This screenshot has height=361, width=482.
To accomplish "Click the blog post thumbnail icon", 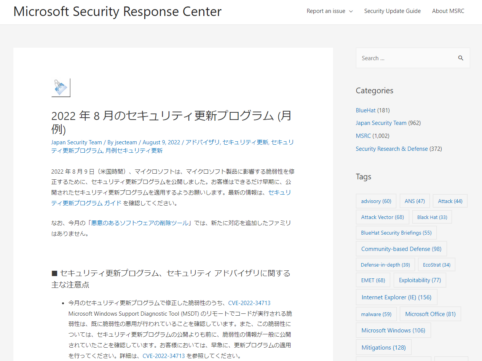I will coord(61,88).
